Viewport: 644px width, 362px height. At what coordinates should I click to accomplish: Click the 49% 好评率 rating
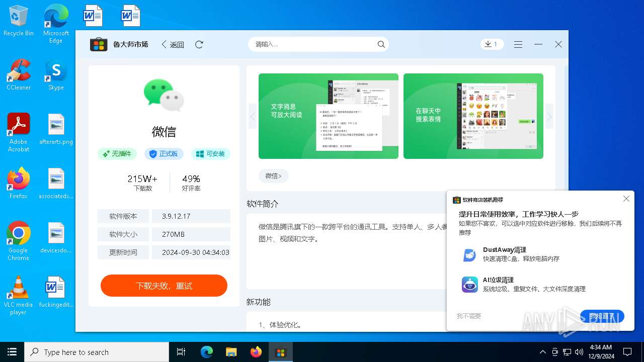point(191,183)
